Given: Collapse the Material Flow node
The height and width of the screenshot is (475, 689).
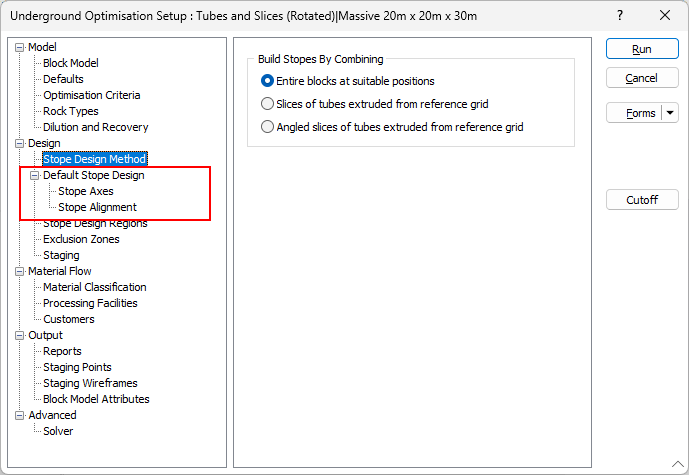Looking at the screenshot, I should point(20,272).
